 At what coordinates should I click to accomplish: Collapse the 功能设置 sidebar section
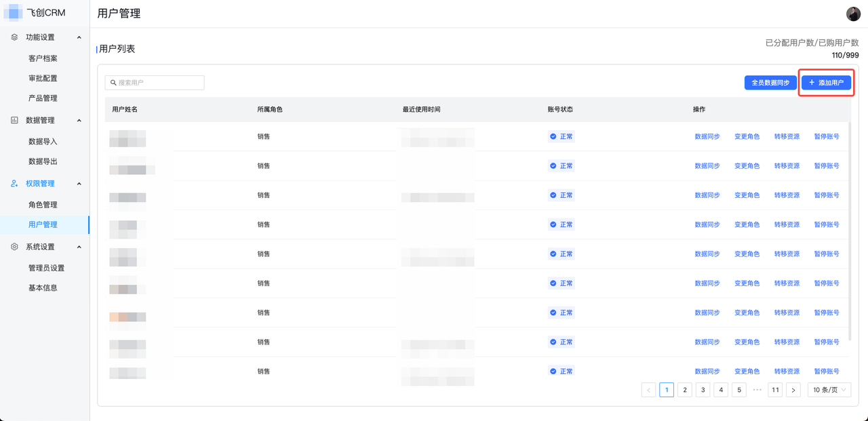[79, 37]
